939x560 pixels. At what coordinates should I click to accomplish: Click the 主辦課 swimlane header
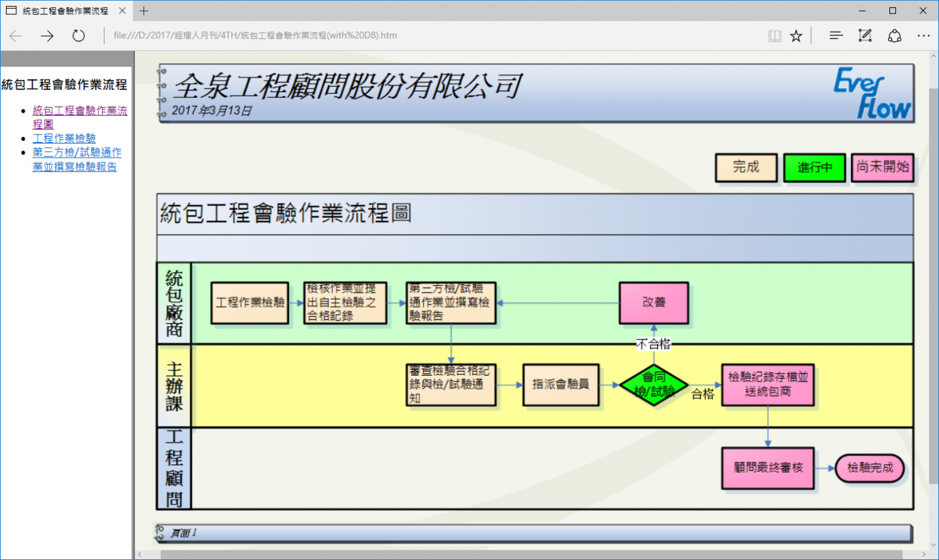[174, 386]
